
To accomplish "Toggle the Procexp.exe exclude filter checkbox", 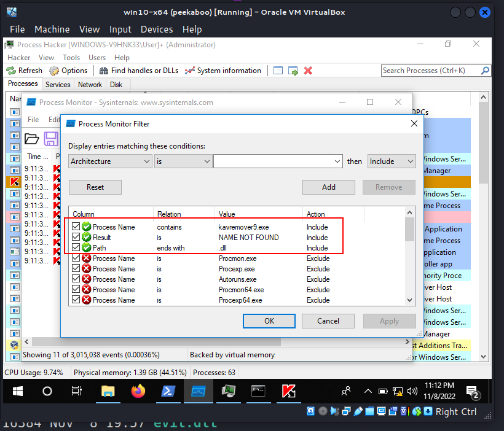I will pyautogui.click(x=76, y=268).
